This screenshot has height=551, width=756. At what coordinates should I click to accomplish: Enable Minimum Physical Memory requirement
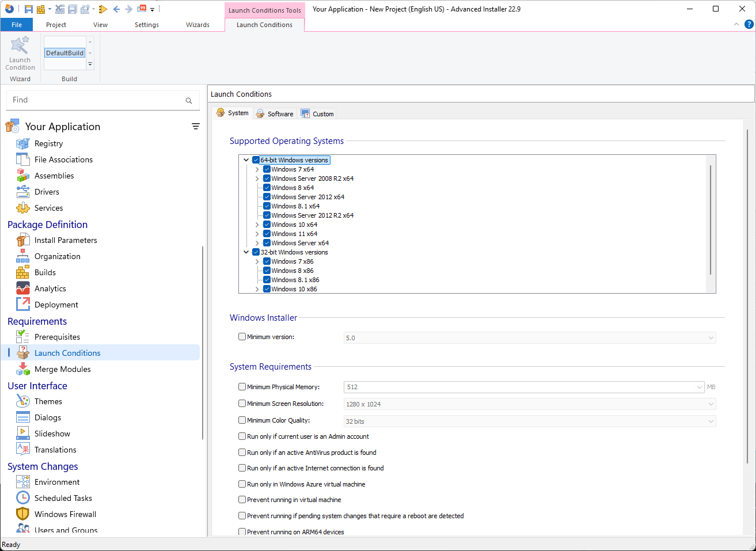[x=242, y=386]
